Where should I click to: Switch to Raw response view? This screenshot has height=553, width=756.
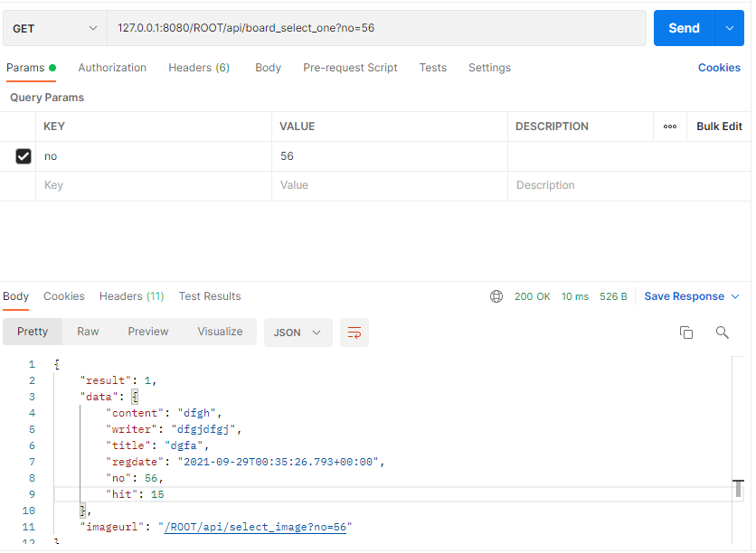pos(88,332)
